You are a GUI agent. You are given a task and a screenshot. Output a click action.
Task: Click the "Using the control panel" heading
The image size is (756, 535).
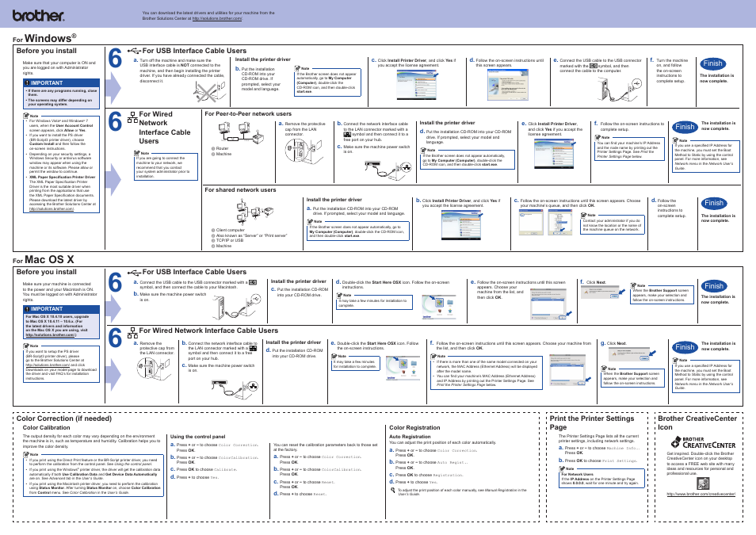point(197,437)
